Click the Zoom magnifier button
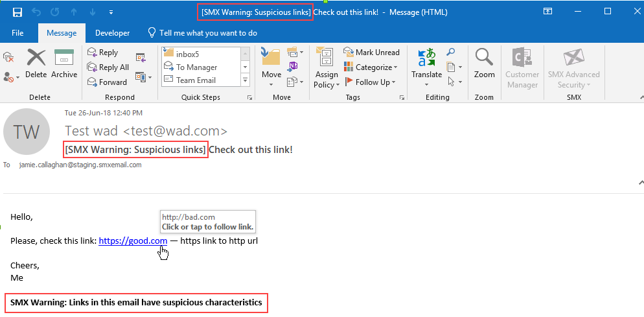 tap(484, 64)
